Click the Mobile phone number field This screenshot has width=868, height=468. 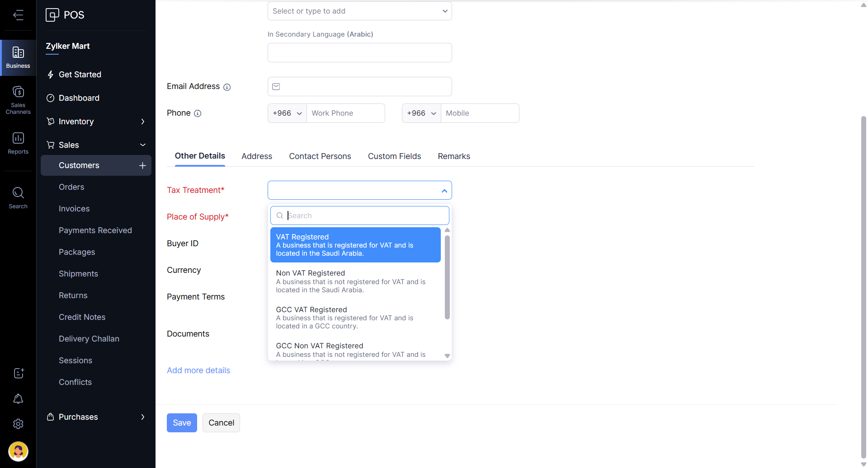(479, 113)
